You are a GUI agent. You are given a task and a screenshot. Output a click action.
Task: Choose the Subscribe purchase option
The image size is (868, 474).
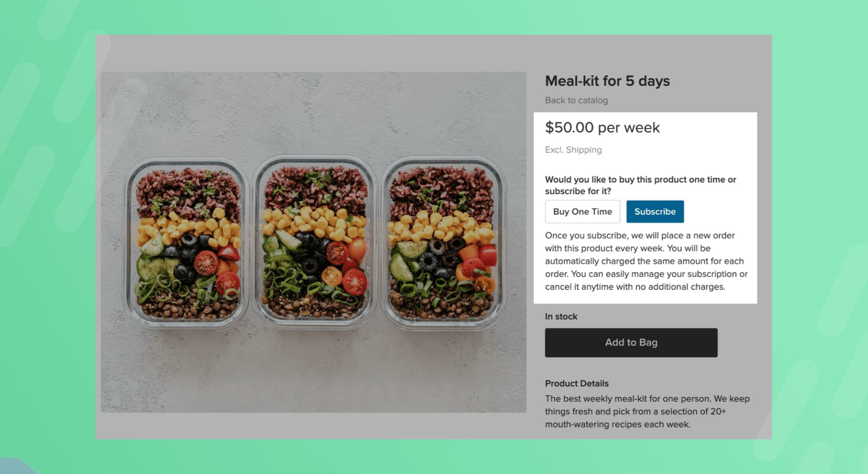tap(655, 211)
